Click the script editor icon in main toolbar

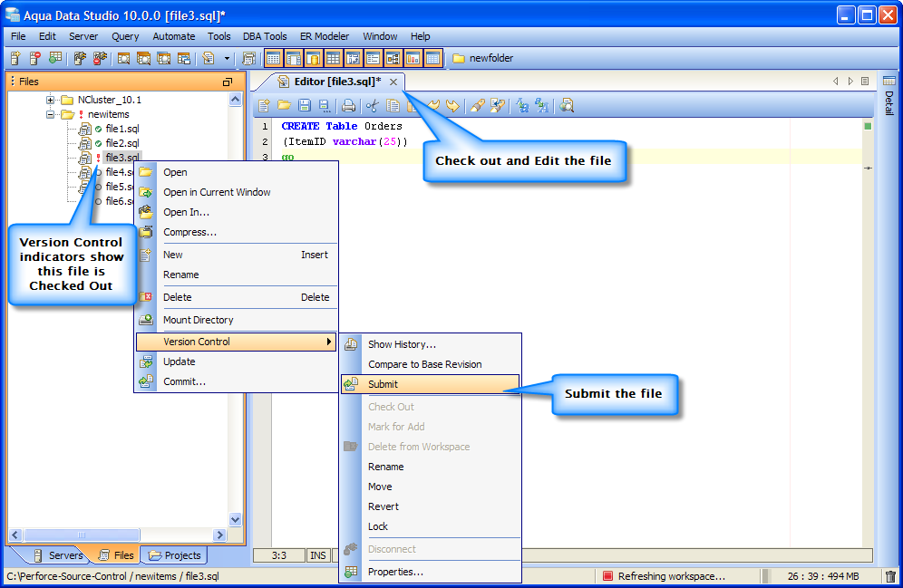(209, 58)
